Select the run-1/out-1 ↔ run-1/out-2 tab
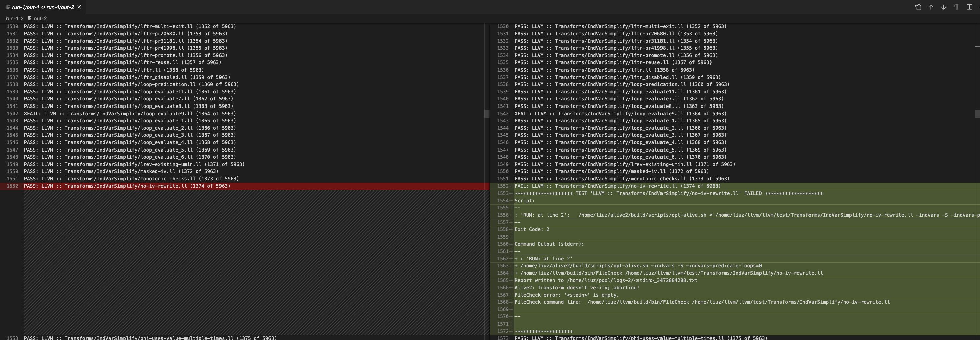980x340 pixels. tap(42, 7)
